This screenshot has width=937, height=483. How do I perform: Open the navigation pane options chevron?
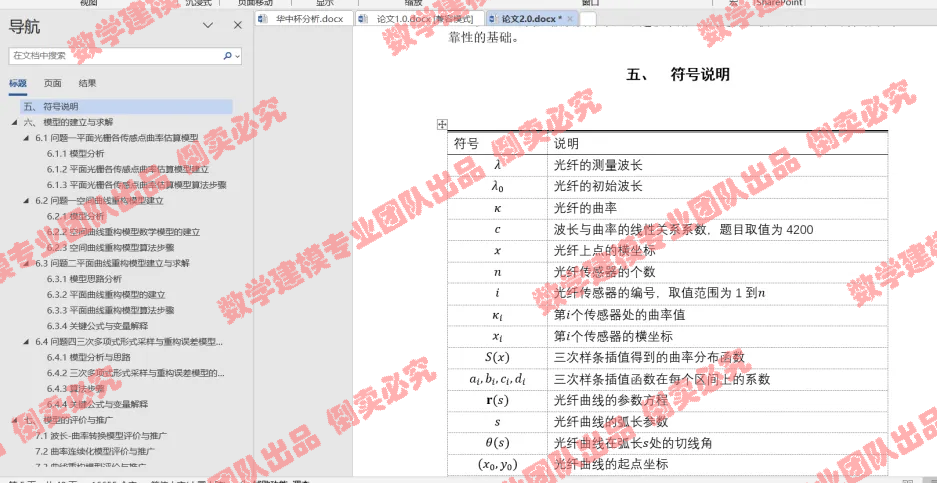[x=207, y=26]
